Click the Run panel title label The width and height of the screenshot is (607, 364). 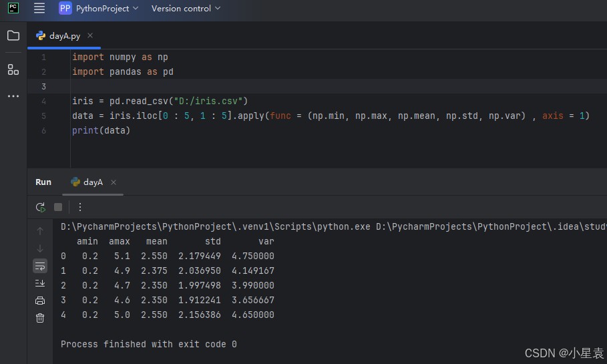43,182
